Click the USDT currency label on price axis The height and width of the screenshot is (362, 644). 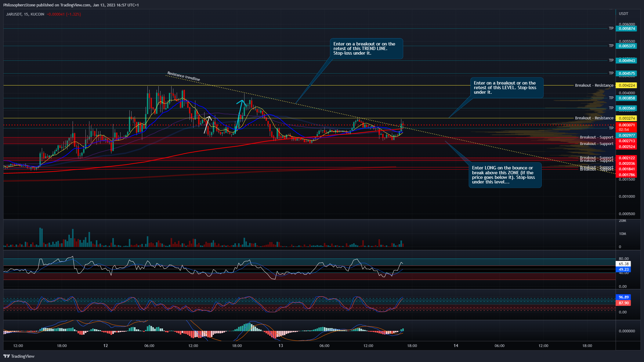tap(624, 14)
